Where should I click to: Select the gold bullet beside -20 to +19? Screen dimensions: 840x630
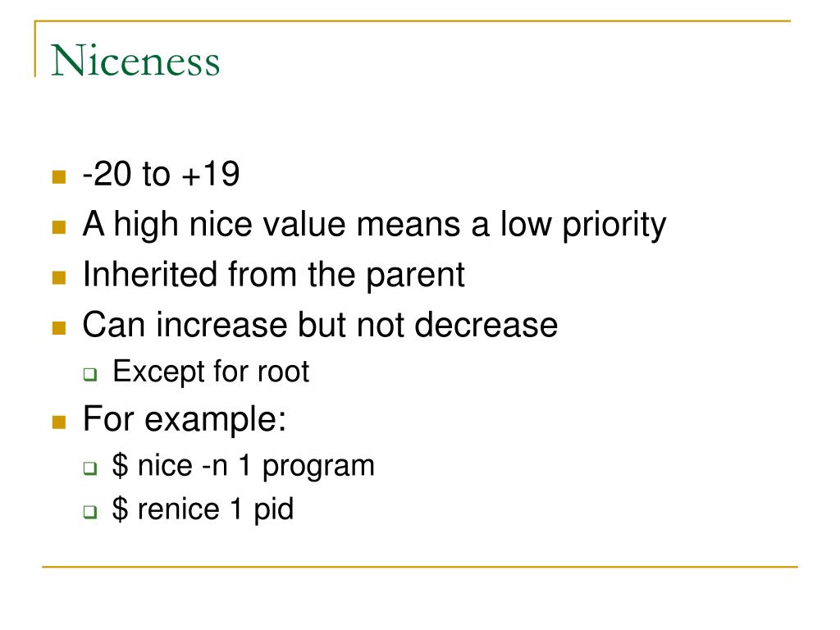59,177
